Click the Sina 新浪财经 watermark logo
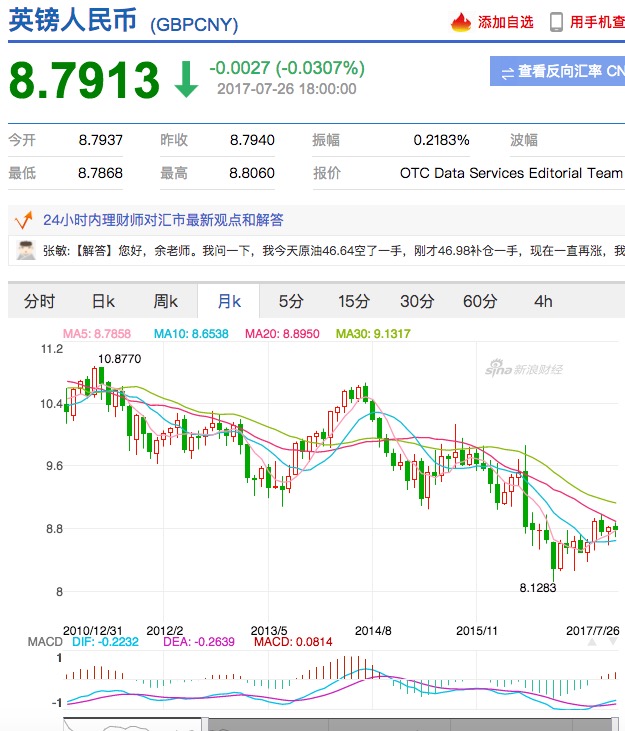The image size is (625, 731). (x=523, y=370)
